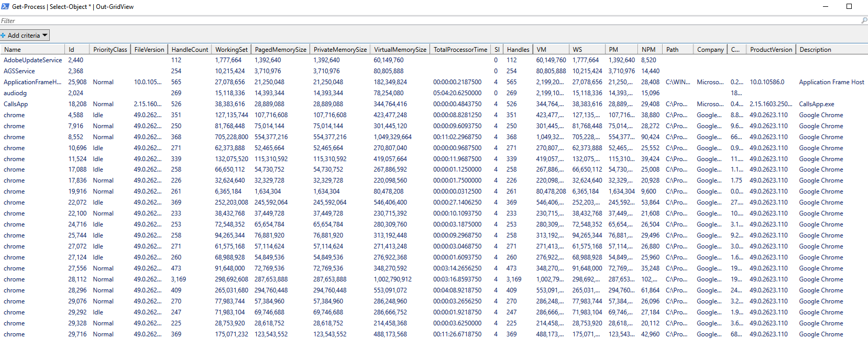Sort by the Name column header
This screenshot has width=868, height=339.
click(13, 50)
